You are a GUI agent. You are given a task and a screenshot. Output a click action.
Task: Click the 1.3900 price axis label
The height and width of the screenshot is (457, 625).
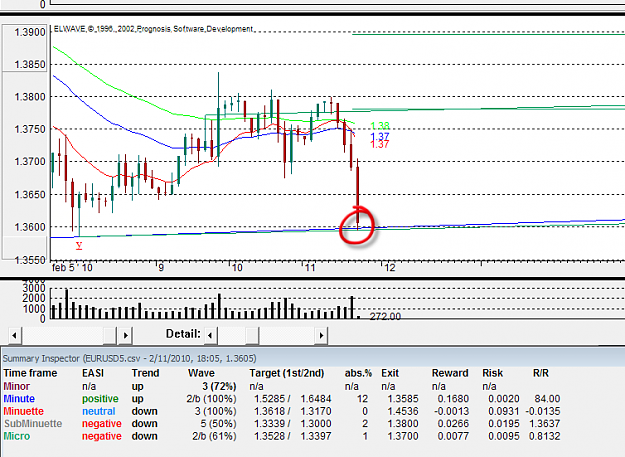pyautogui.click(x=30, y=32)
